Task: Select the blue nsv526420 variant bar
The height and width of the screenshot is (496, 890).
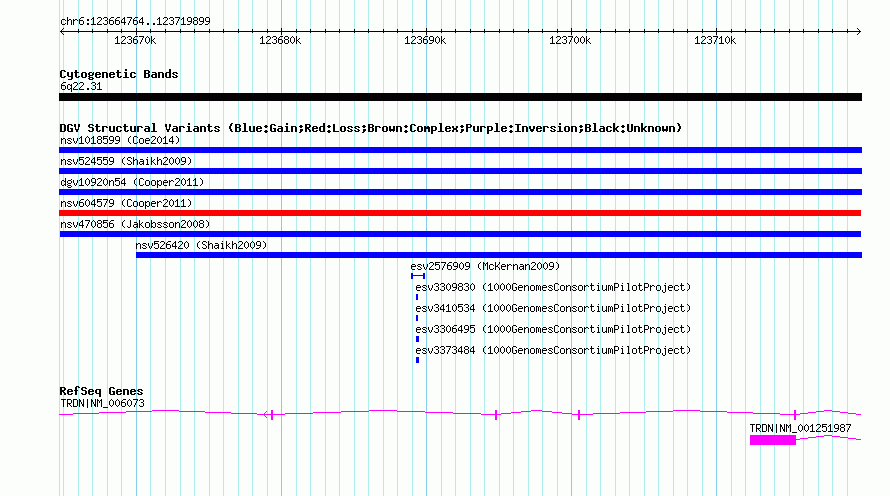Action: click(x=499, y=255)
